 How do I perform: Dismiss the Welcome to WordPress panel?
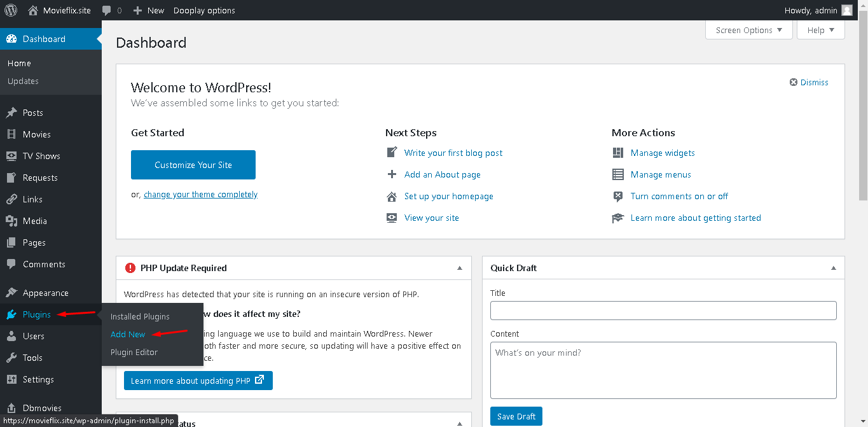coord(809,82)
